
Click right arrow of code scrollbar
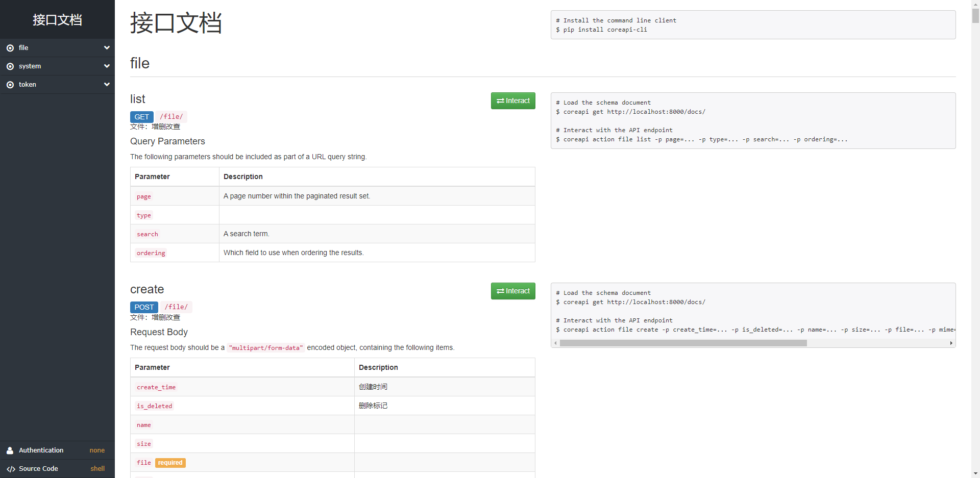point(951,343)
